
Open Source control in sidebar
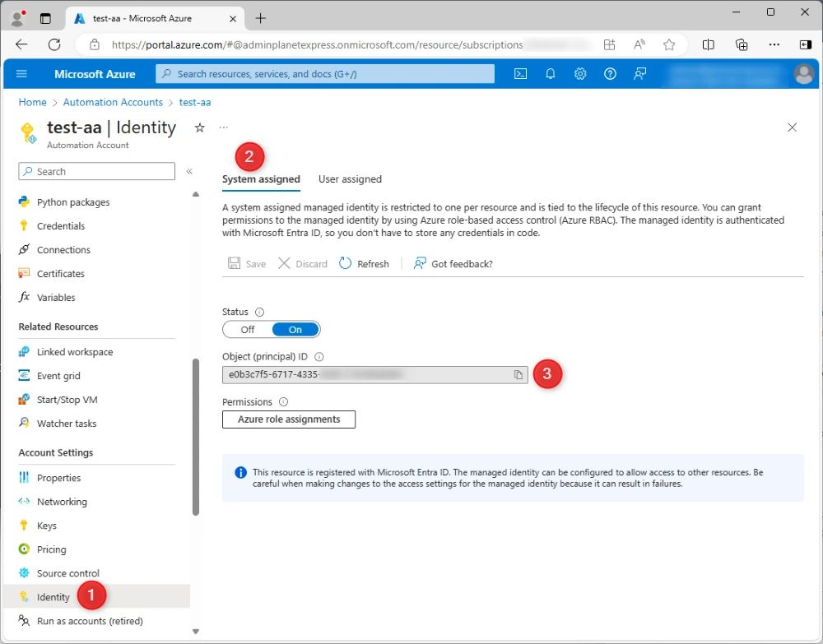point(67,574)
